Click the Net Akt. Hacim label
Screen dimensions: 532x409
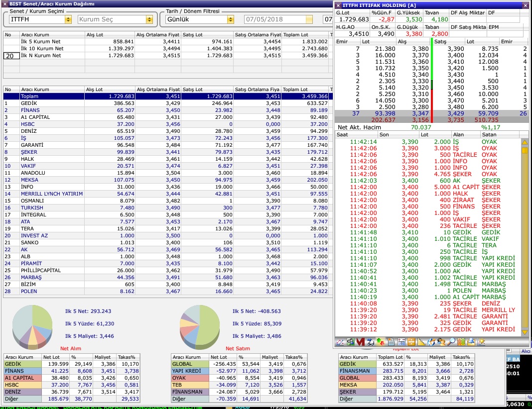click(359, 127)
